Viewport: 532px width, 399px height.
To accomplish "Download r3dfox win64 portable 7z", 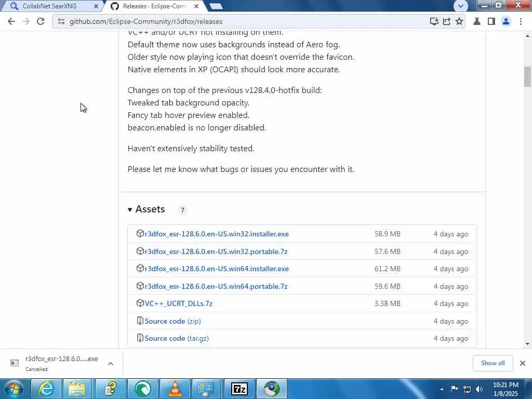I will (x=216, y=286).
